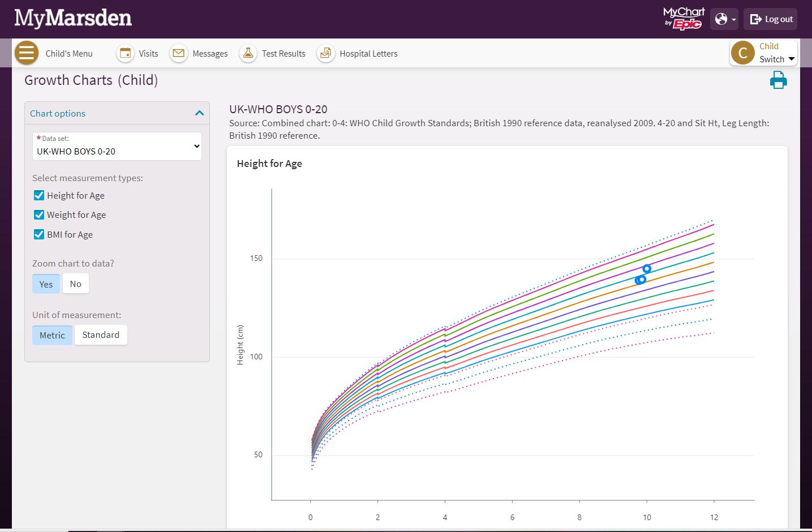The width and height of the screenshot is (812, 532).
Task: Open the hamburger Child's Menu icon
Action: [x=26, y=53]
